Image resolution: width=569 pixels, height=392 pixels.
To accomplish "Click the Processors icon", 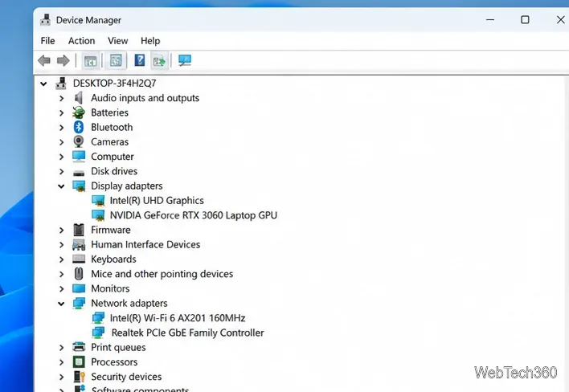I will click(x=79, y=362).
